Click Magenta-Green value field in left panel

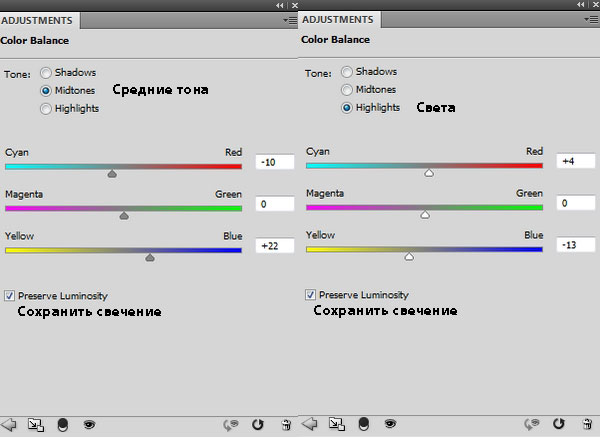coord(275,204)
